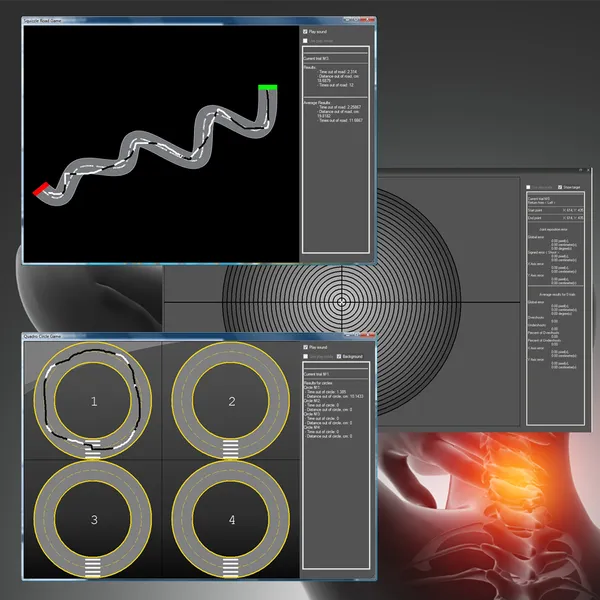
Task: Click the Current trial label in the Circle Game panel
Action: click(x=316, y=374)
